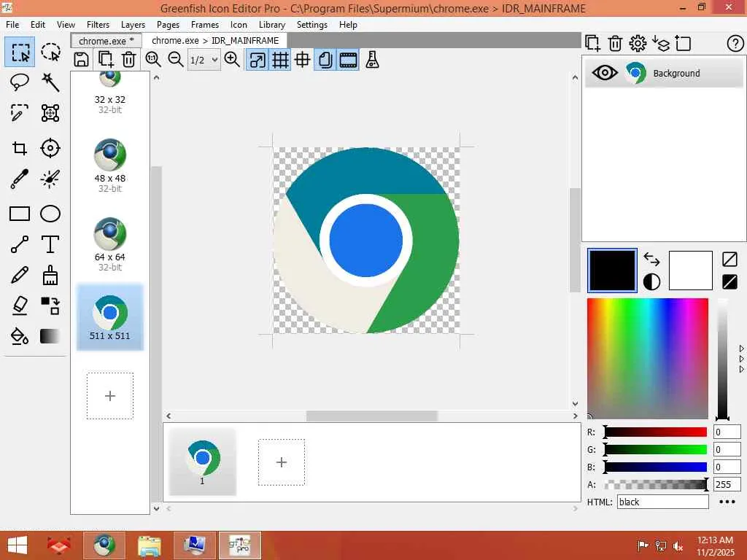Viewport: 747px width, 560px height.
Task: Select the ellipse selection tool
Action: tap(50, 52)
